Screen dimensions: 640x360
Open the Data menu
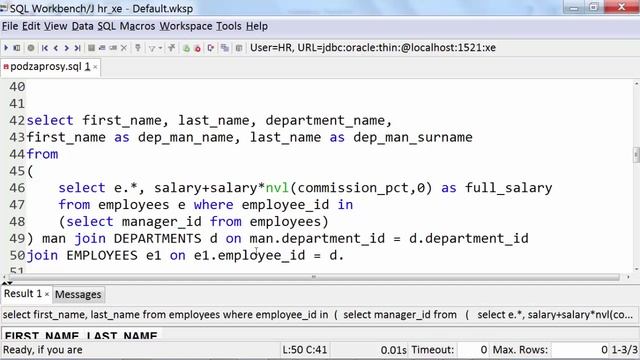click(x=82, y=26)
